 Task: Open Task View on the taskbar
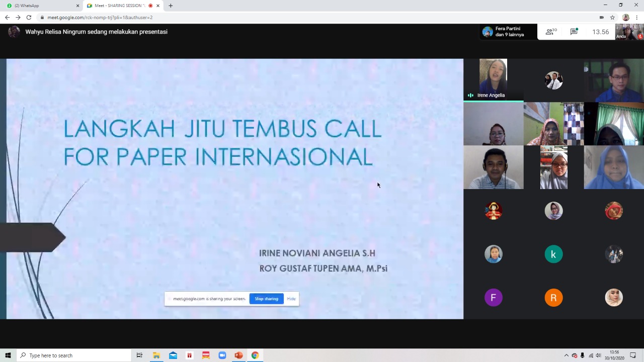[139, 355]
